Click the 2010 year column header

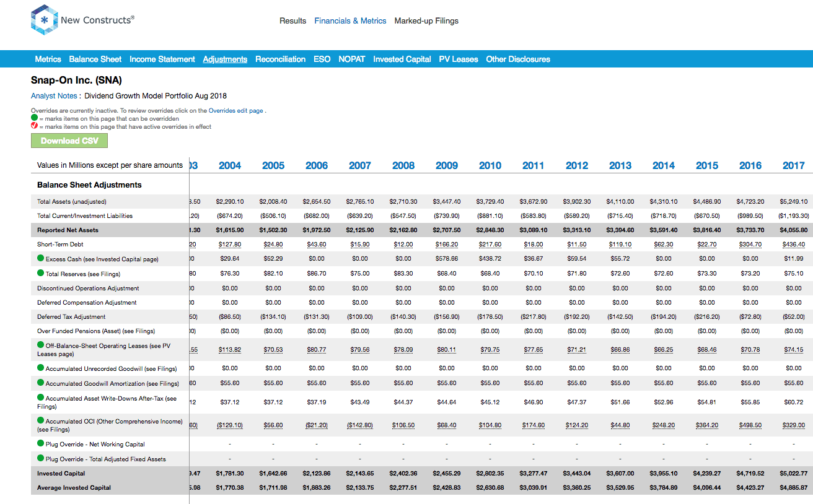pos(490,165)
